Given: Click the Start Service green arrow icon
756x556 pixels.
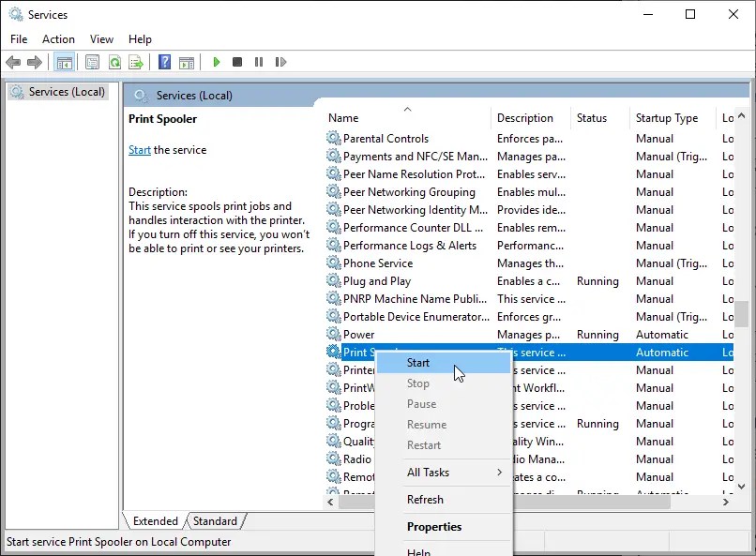Looking at the screenshot, I should [x=217, y=62].
